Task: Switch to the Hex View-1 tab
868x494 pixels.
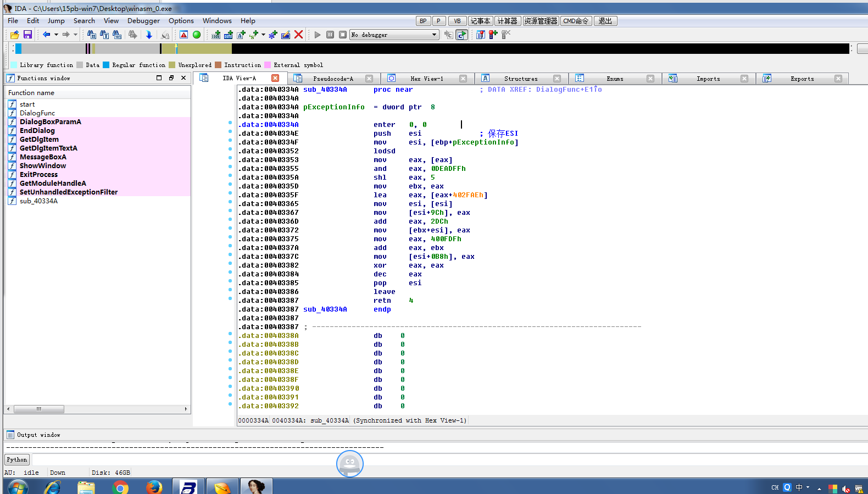Action: 426,79
